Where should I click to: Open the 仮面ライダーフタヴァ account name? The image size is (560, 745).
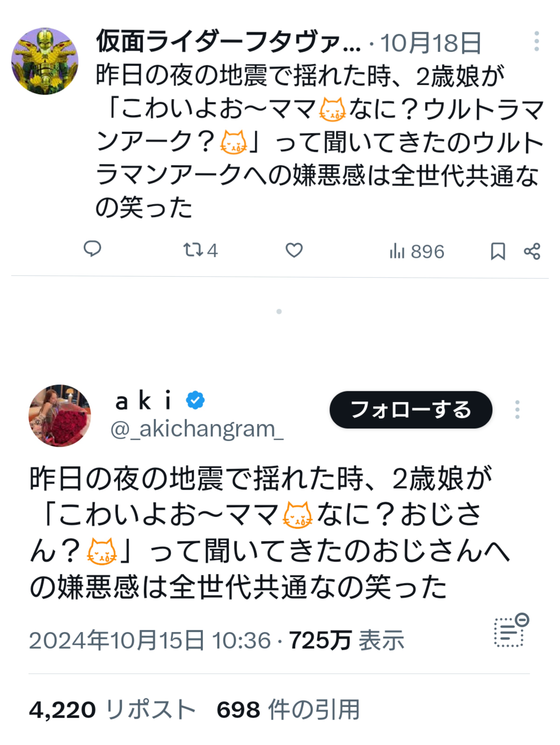point(228,42)
